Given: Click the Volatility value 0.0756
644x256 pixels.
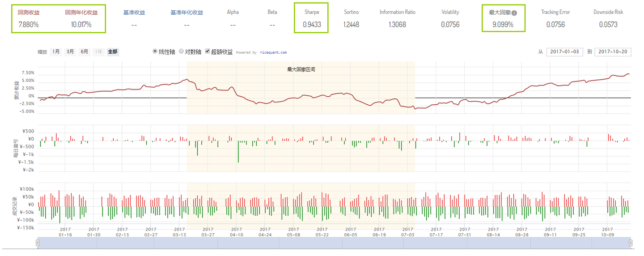Looking at the screenshot, I should [x=450, y=25].
